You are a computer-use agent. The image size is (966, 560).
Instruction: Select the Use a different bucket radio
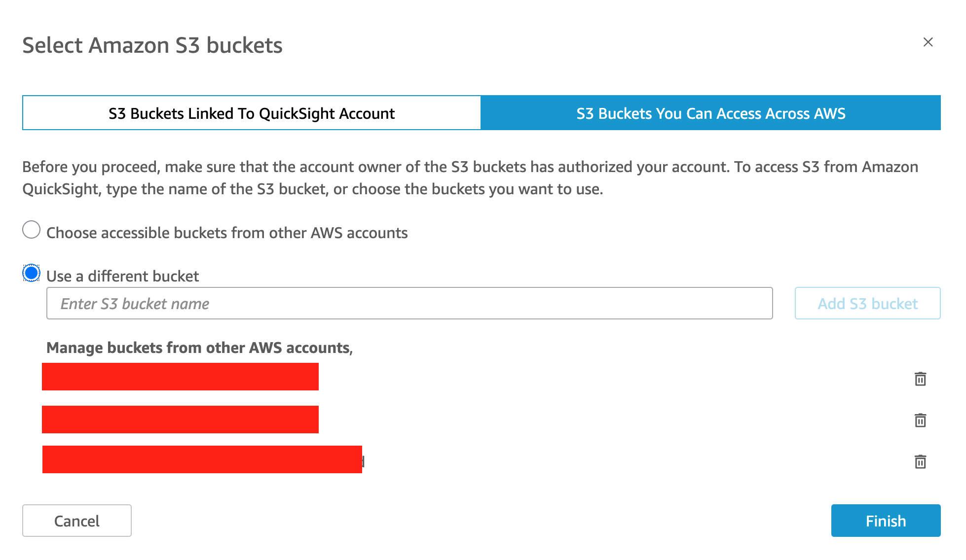click(32, 273)
